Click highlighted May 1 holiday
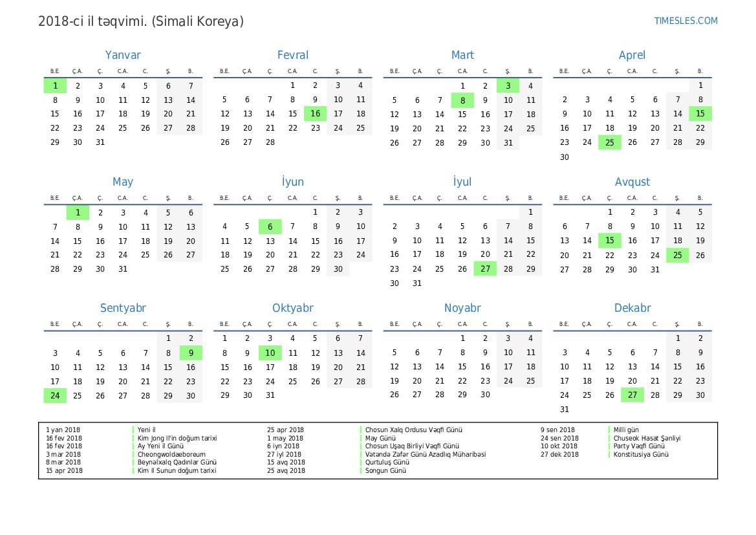This screenshot has width=756, height=535. click(x=78, y=213)
